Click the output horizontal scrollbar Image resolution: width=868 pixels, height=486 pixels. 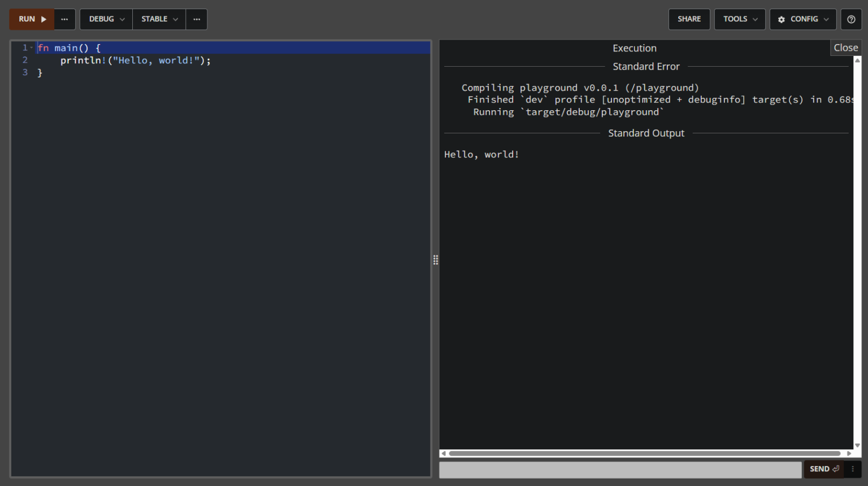pos(644,453)
